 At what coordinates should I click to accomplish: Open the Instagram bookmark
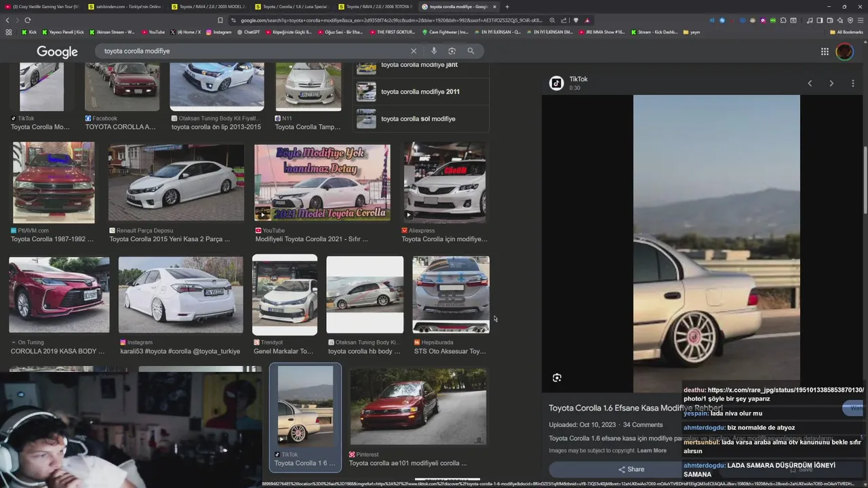pos(218,32)
